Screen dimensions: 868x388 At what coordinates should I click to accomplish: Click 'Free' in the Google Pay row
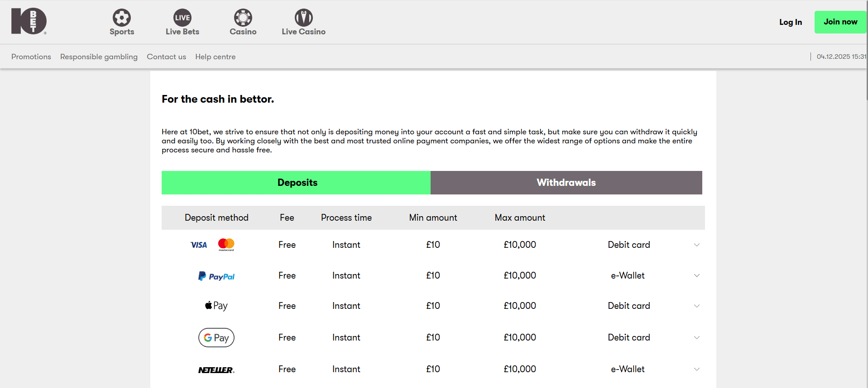(x=287, y=337)
